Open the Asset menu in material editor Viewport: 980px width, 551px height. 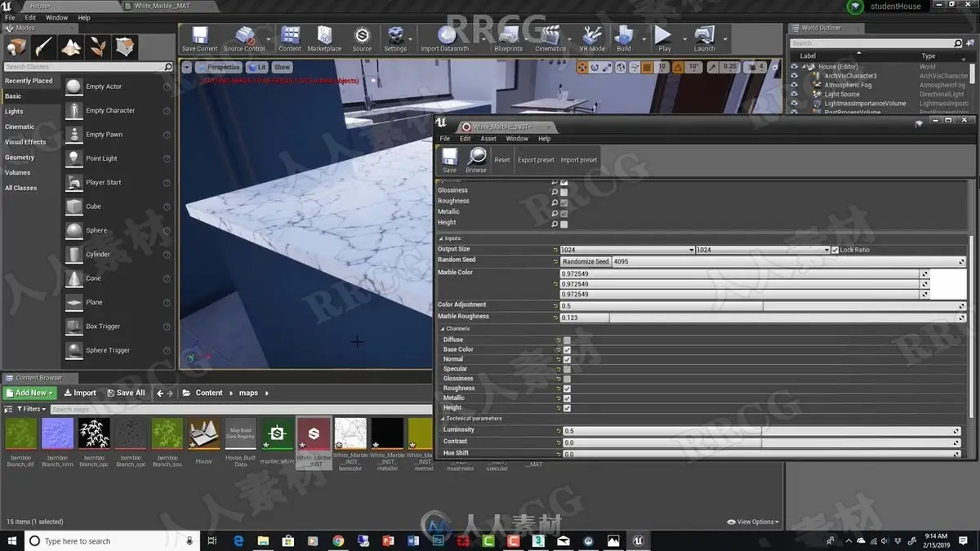488,139
